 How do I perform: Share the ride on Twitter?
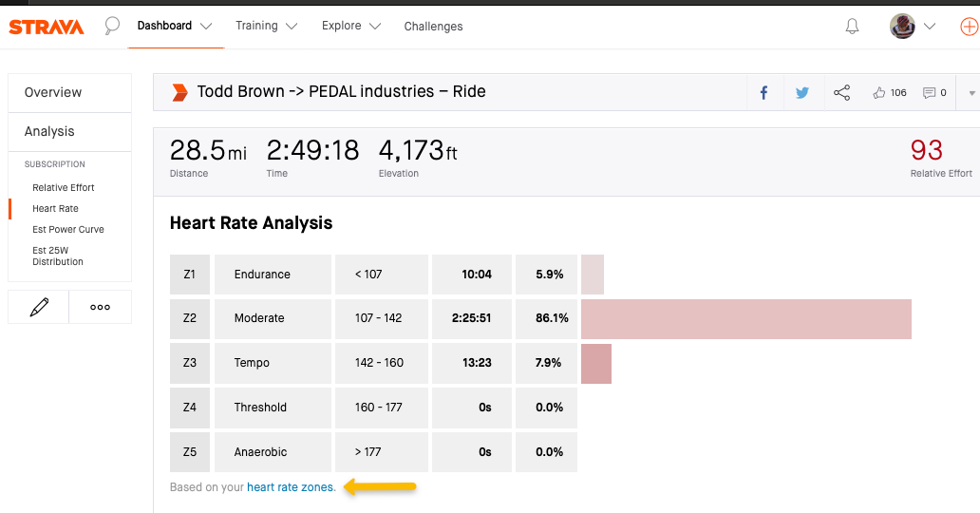click(x=802, y=93)
